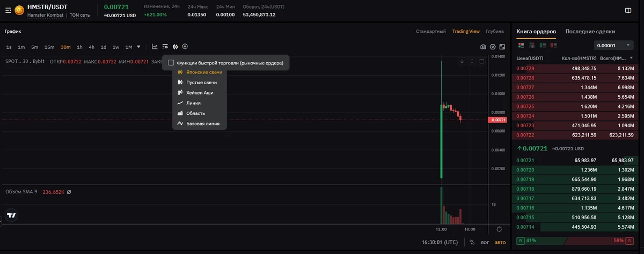Image resolution: width=644 pixels, height=254 pixels.
Task: Select Хейкен Аши chart type
Action: point(200,92)
